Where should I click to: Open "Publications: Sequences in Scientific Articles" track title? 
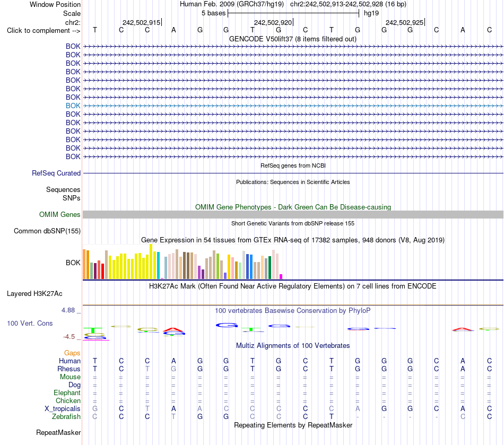[x=293, y=182]
